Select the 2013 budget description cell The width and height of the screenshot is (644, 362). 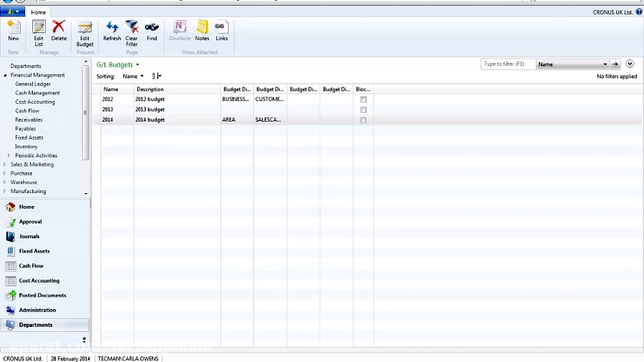[177, 109]
